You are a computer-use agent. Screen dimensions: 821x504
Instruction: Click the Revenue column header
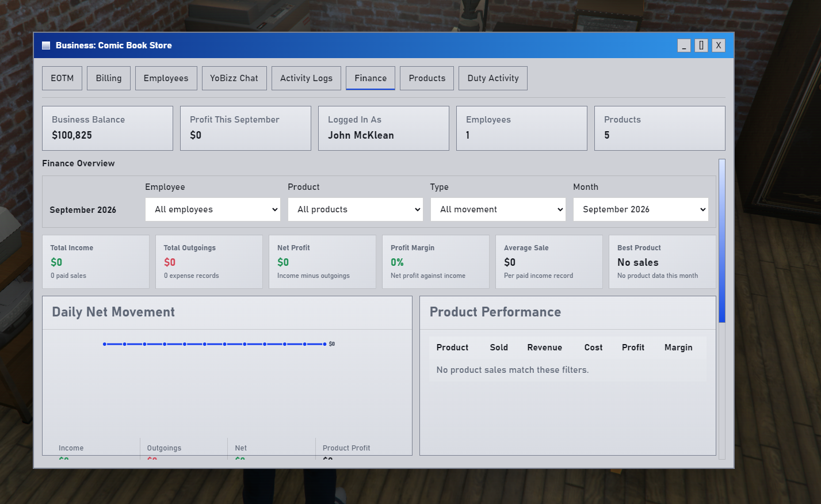point(544,348)
